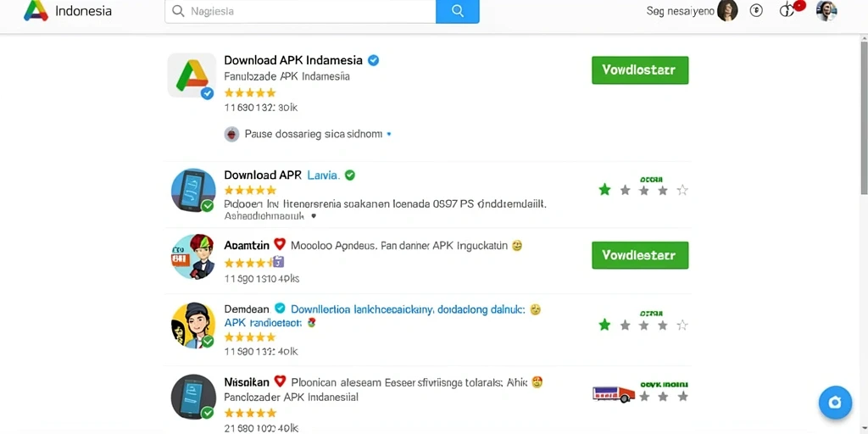The image size is (868, 434).
Task: Open the blue Demdean download description link
Action: [x=408, y=309]
